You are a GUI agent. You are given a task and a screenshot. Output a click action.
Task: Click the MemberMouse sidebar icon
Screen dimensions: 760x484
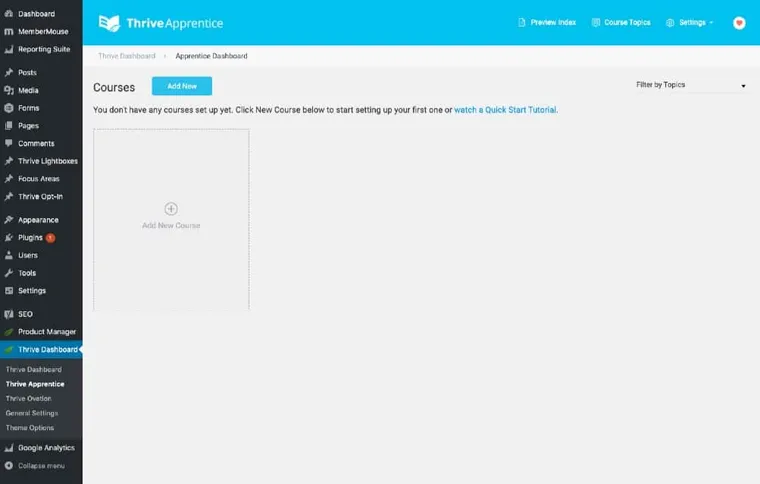click(9, 31)
